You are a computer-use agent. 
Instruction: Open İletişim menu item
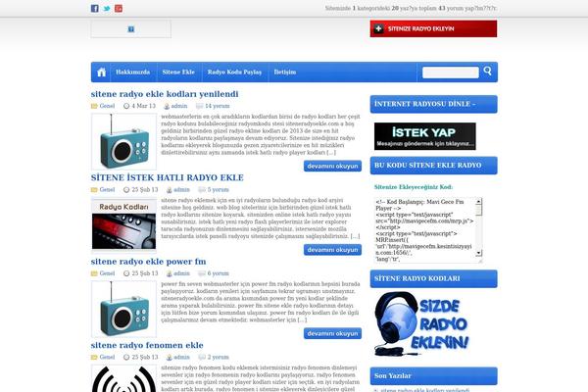click(x=285, y=72)
